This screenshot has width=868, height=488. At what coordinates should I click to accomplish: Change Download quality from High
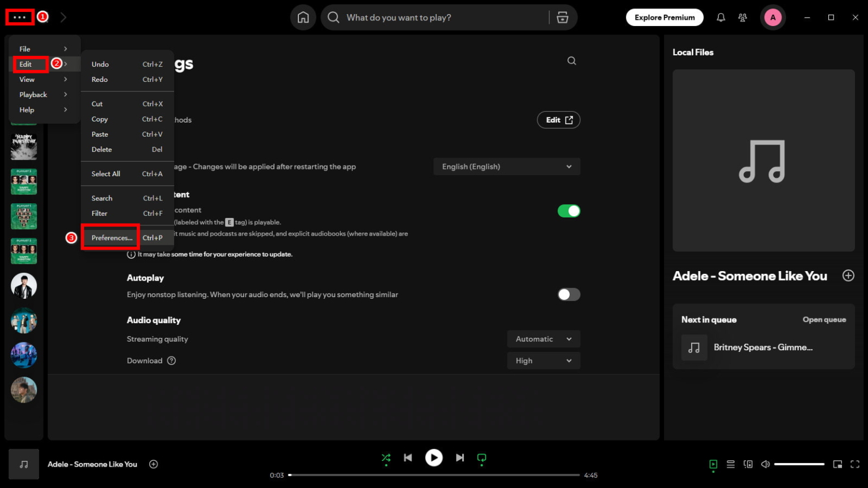[543, 360]
